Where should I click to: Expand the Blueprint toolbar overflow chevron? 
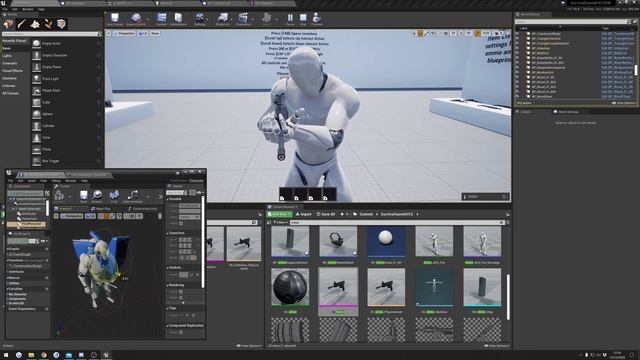(160, 197)
